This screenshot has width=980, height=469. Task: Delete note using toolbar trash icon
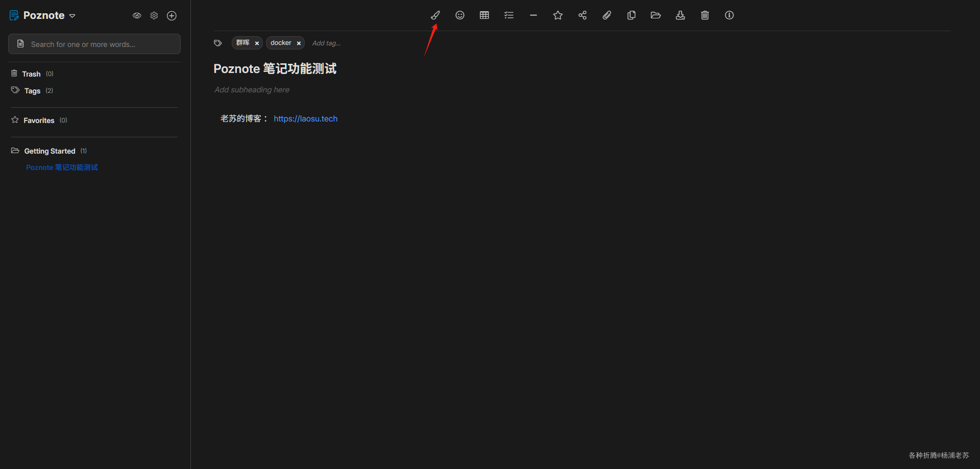[x=705, y=15]
